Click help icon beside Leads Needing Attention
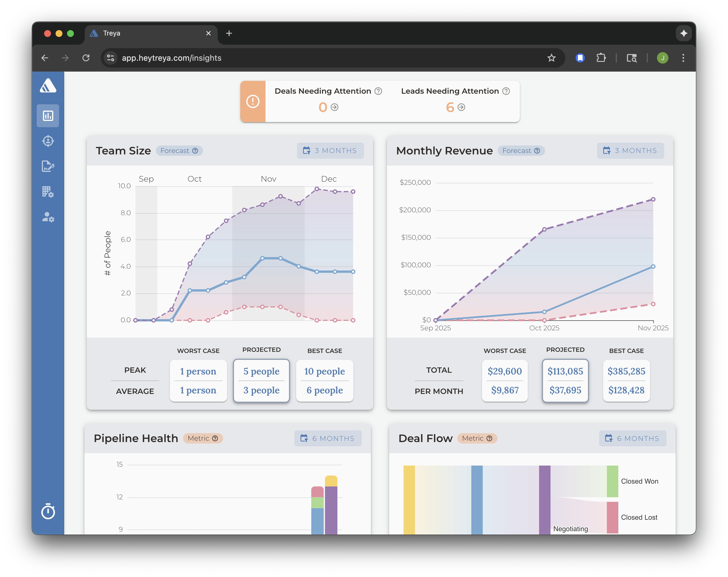Viewport: 728px width, 577px height. [x=506, y=91]
